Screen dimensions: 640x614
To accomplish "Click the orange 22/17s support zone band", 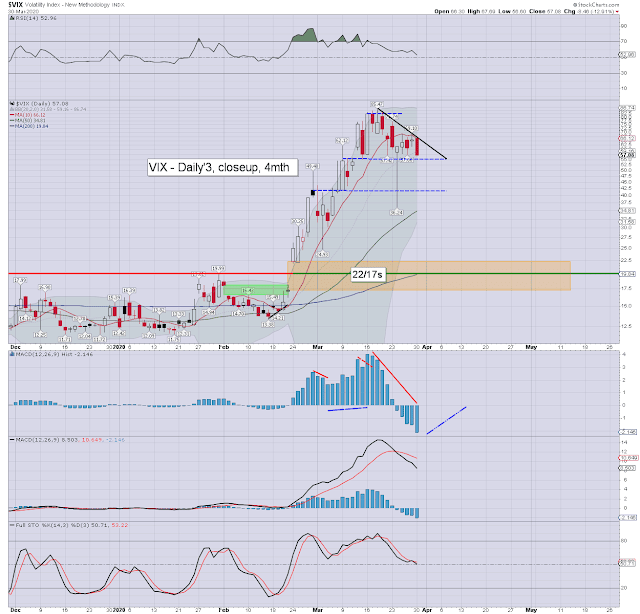I will coord(429,276).
